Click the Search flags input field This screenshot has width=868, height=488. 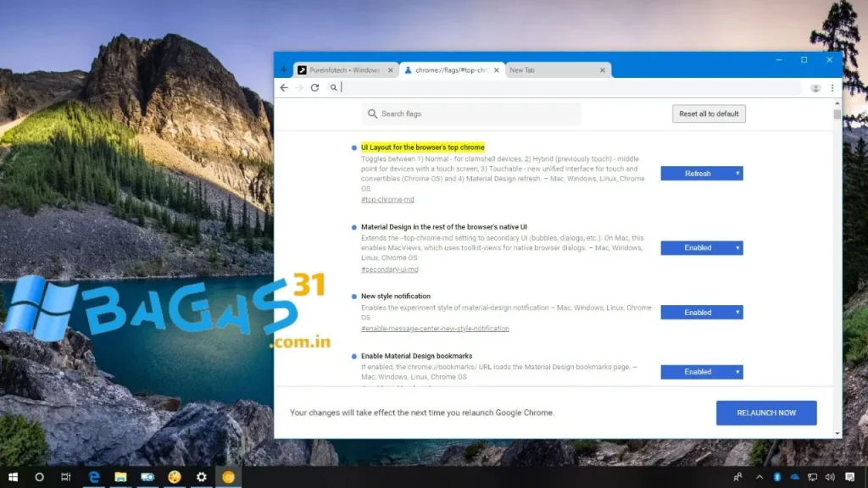pos(471,114)
